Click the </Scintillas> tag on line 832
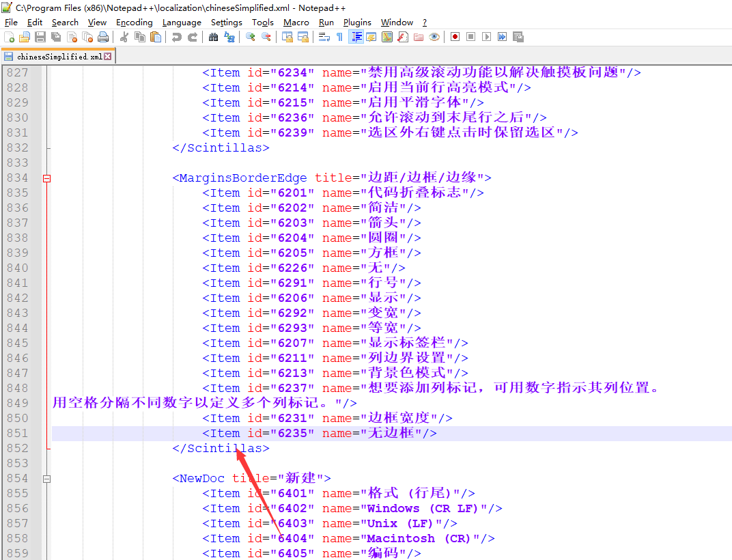The image size is (732, 560). point(221,148)
